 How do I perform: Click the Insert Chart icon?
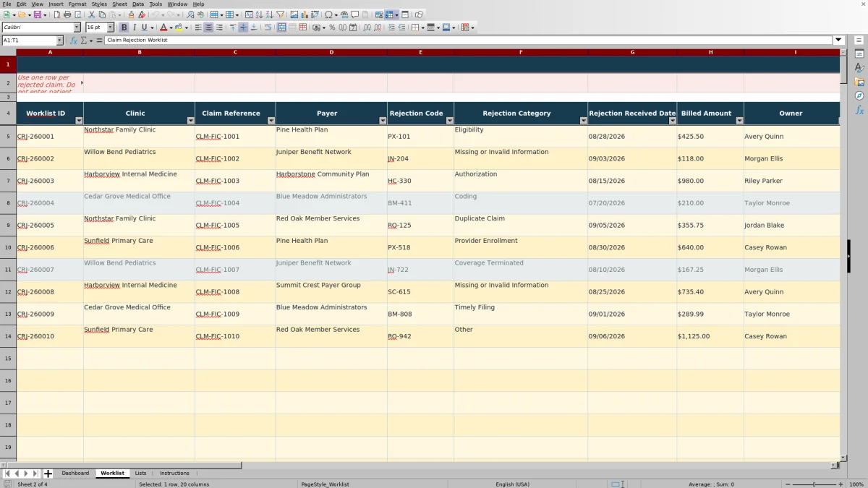click(x=304, y=14)
